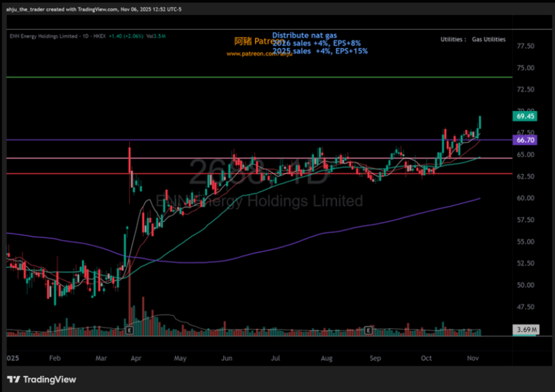Click the green 69.45 current price label
Screen dimensions: 555x392
pos(525,116)
